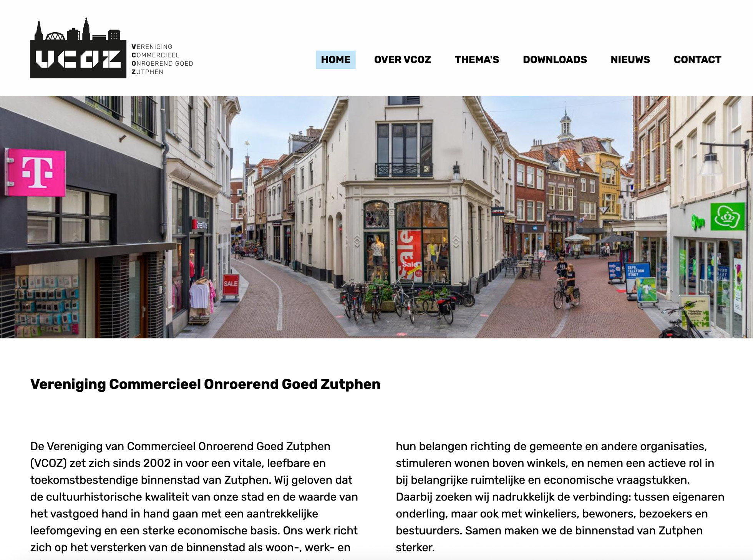Open the OVER VCOZ menu item
The width and height of the screenshot is (753, 560).
tap(403, 60)
